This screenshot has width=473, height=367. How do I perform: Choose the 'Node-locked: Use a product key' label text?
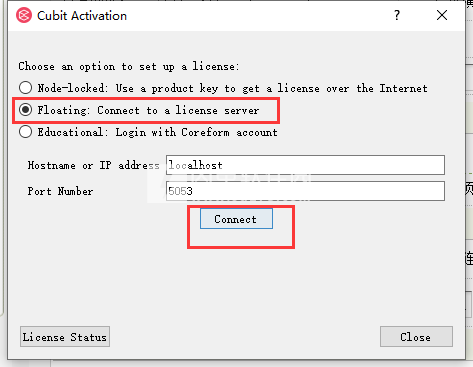coord(232,88)
